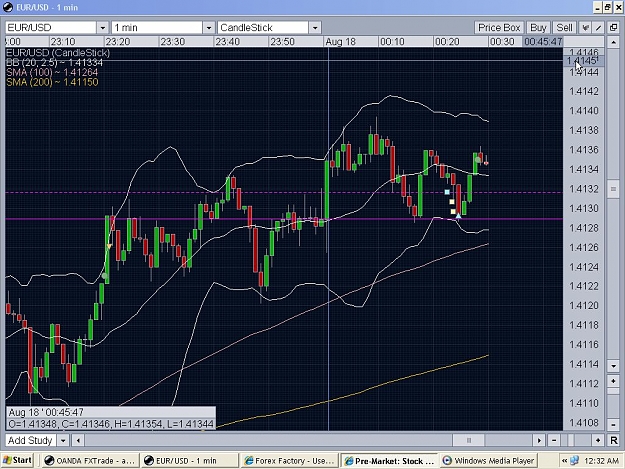This screenshot has width=625, height=469.
Task: Click the vertical zoom in plus button
Action: click(x=613, y=381)
